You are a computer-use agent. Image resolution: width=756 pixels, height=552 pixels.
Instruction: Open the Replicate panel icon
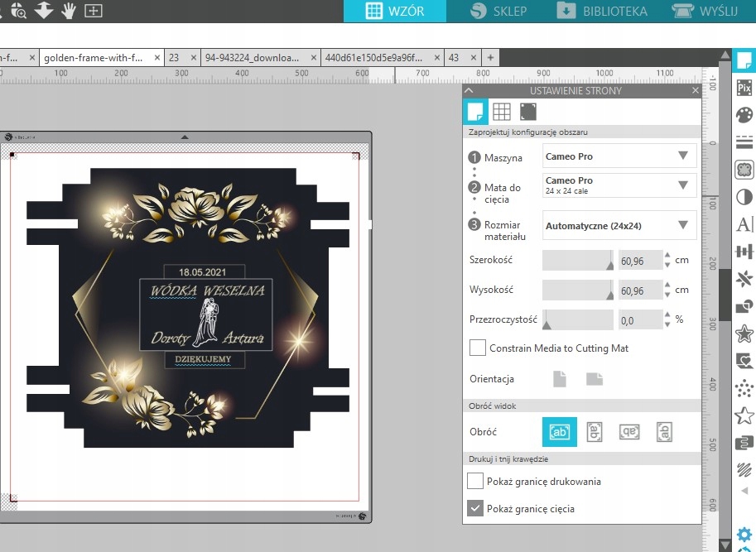pyautogui.click(x=744, y=279)
